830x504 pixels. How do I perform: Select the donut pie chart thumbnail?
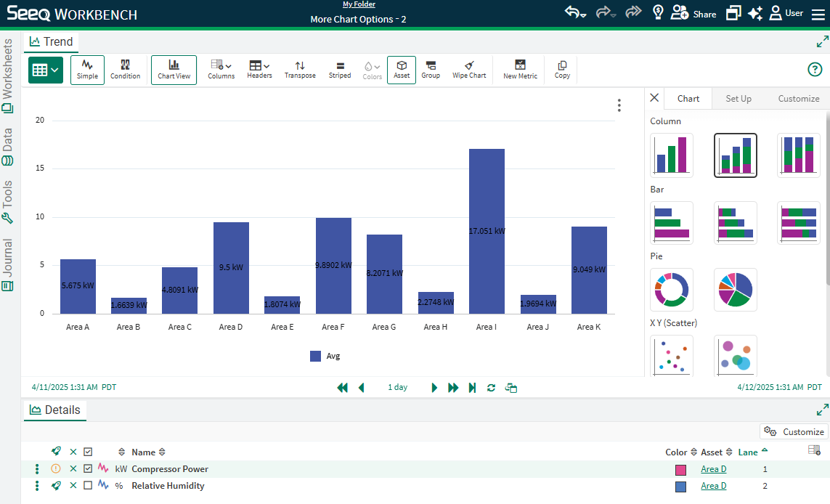tap(672, 289)
